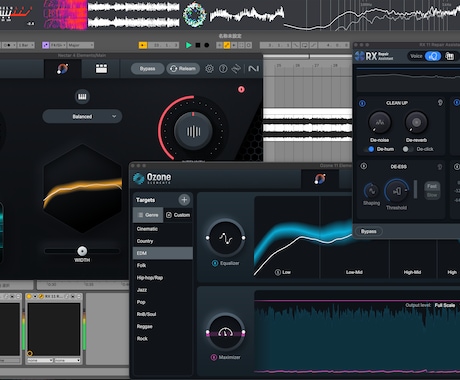The image size is (460, 380).
Task: Click wrench icon on RX 11 device
Action: point(41,296)
